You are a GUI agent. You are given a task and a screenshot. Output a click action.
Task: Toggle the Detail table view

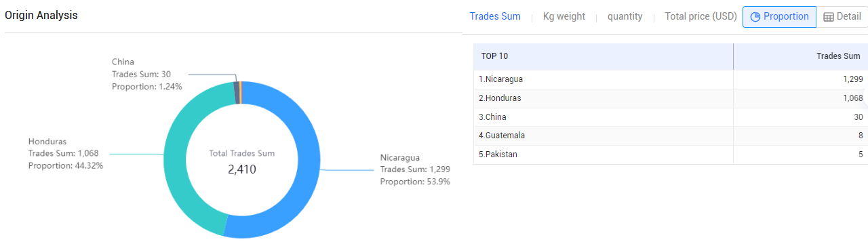coord(842,17)
